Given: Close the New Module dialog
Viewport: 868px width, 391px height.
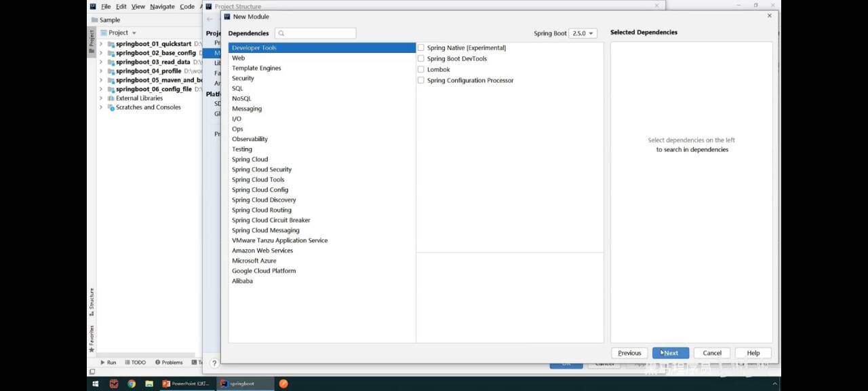Looking at the screenshot, I should [770, 16].
